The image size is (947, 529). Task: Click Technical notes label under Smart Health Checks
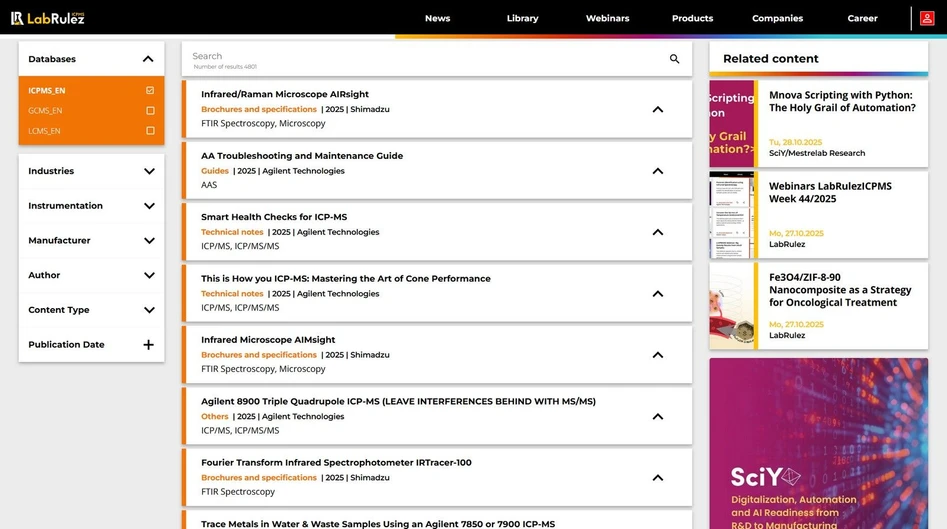[232, 232]
